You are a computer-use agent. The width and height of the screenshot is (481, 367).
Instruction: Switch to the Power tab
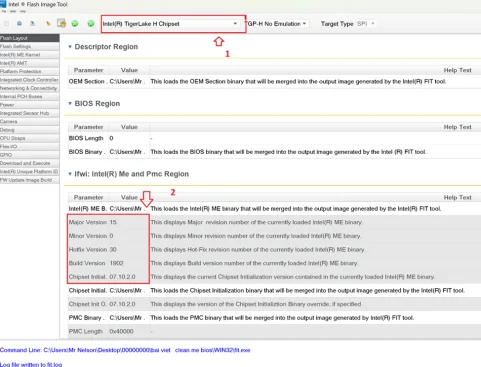point(30,105)
